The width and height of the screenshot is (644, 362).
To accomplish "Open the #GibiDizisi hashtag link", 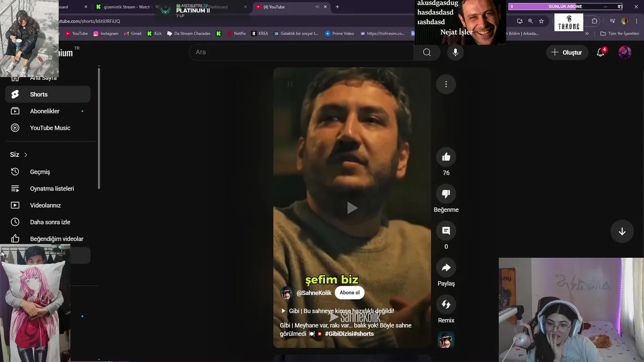I will click(339, 334).
